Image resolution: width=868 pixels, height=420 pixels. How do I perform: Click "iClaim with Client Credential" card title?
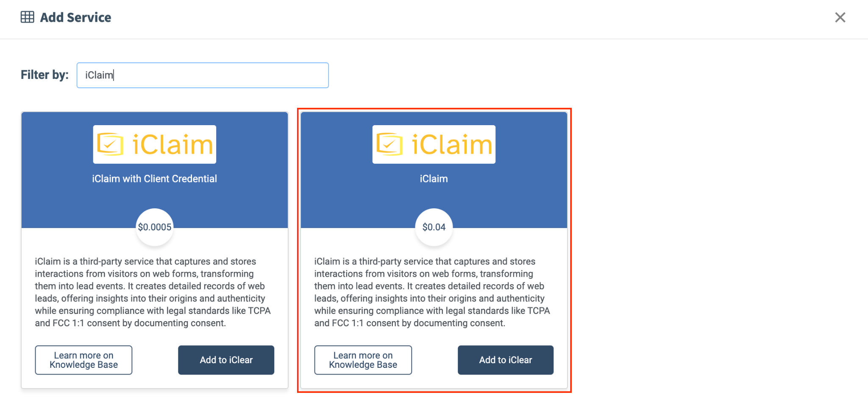pos(155,179)
